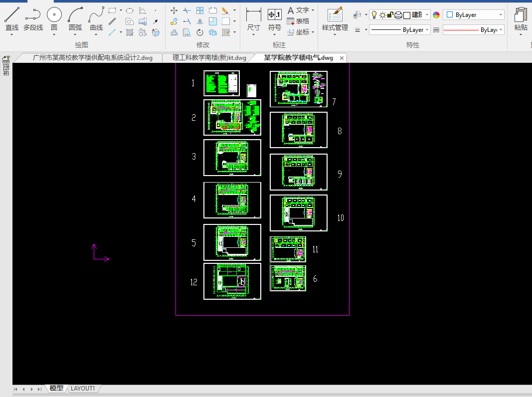Open the layer properties manager icon
The height and width of the screenshot is (397, 532).
pos(357,14)
